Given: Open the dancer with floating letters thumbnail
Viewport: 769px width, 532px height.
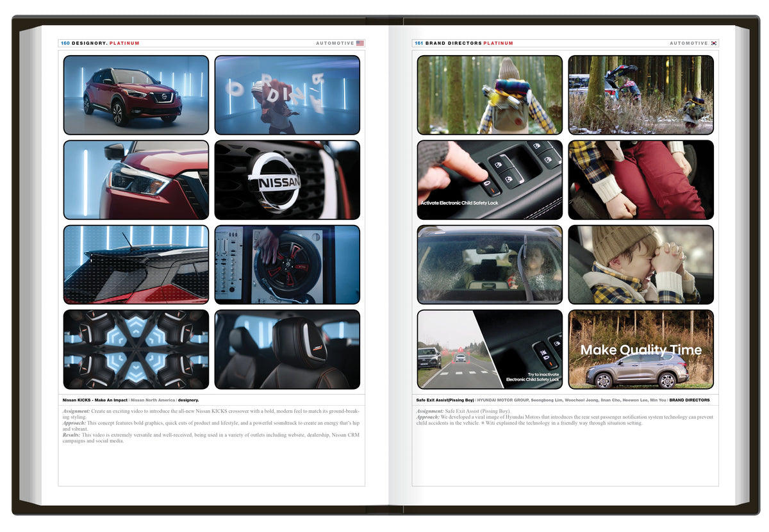Looking at the screenshot, I should coord(287,95).
